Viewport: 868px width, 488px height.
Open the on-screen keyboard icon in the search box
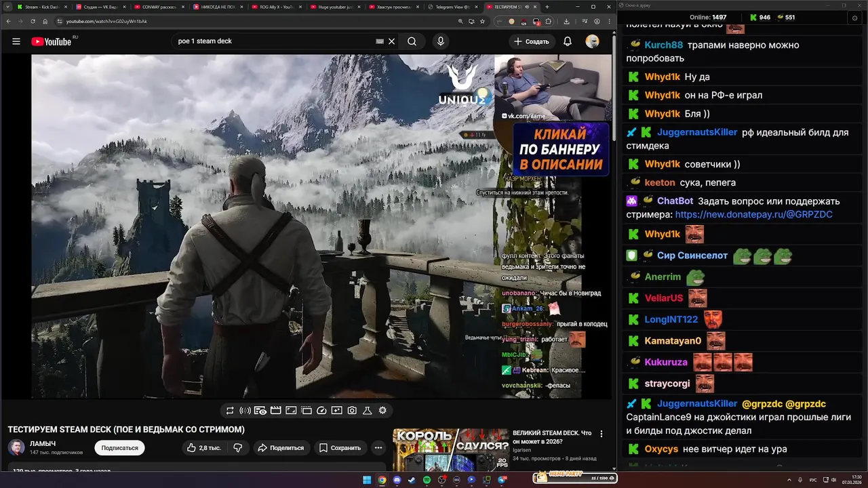tap(380, 41)
